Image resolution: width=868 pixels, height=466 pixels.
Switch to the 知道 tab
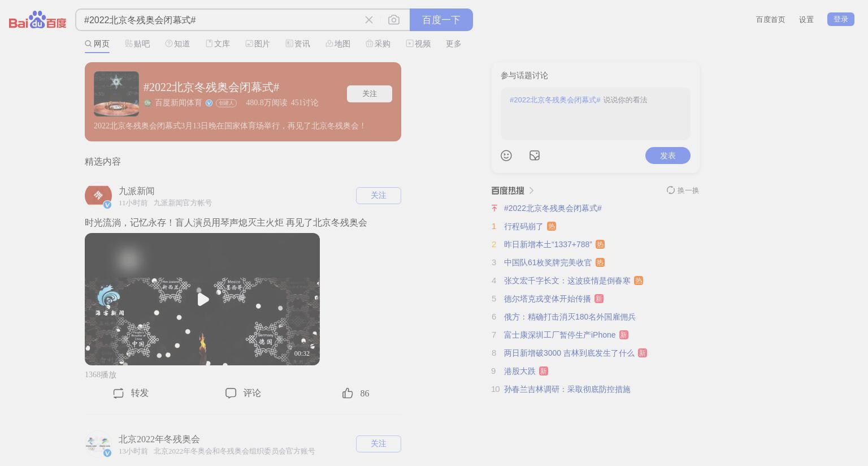pyautogui.click(x=177, y=44)
